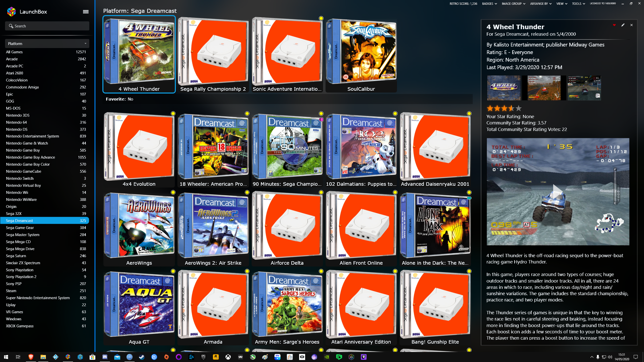Edit 4 Wheel Thunder with pencil icon
The width and height of the screenshot is (644, 362).
pyautogui.click(x=623, y=25)
